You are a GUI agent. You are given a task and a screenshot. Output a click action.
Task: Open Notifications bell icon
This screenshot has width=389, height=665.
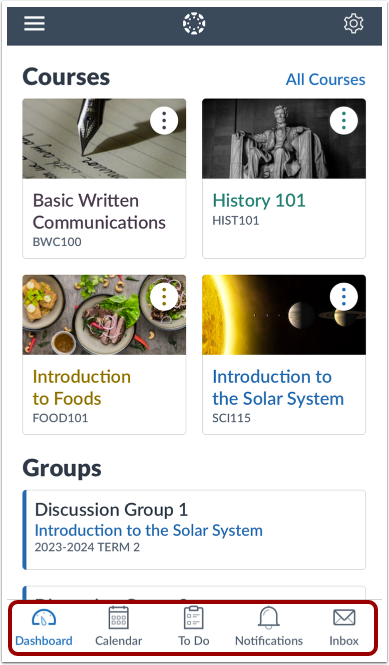[269, 627]
